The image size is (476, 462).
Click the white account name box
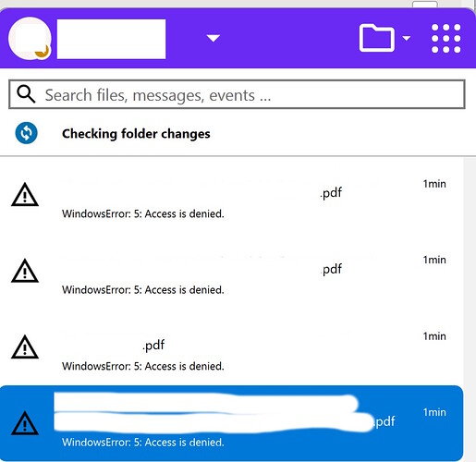(x=111, y=39)
